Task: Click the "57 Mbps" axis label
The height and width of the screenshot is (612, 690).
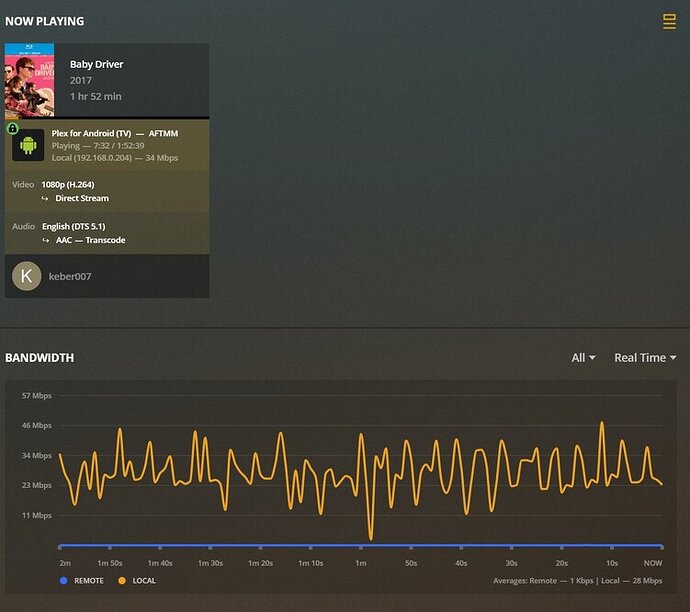Action: click(37, 396)
